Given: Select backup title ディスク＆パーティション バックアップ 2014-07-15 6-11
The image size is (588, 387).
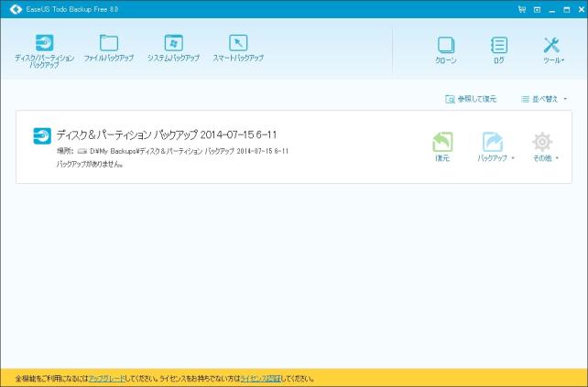Looking at the screenshot, I should [167, 134].
